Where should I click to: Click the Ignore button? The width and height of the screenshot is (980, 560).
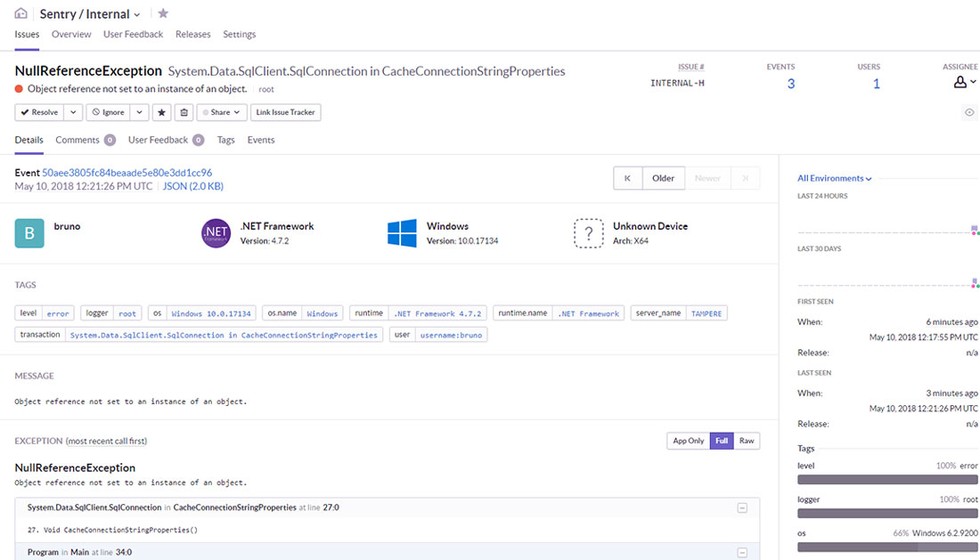point(108,112)
